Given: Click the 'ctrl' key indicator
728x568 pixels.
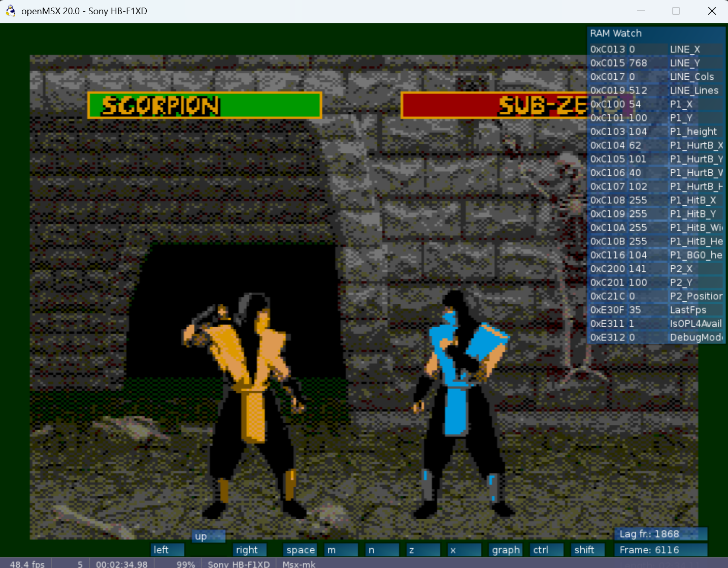Looking at the screenshot, I should 547,550.
